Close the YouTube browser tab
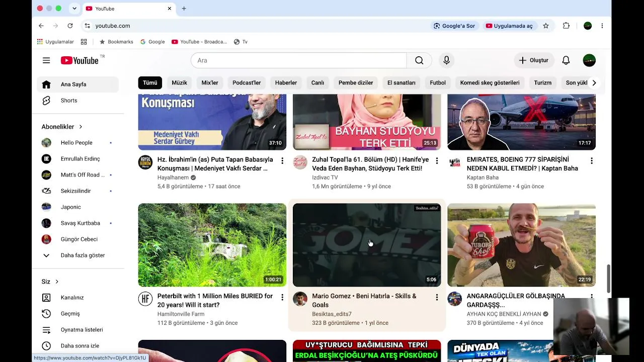This screenshot has height=362, width=644. (x=170, y=9)
